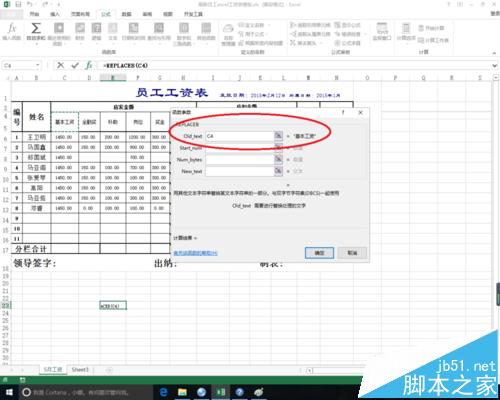Open Developer ribbon tab
The width and height of the screenshot is (500, 400).
pos(193,14)
